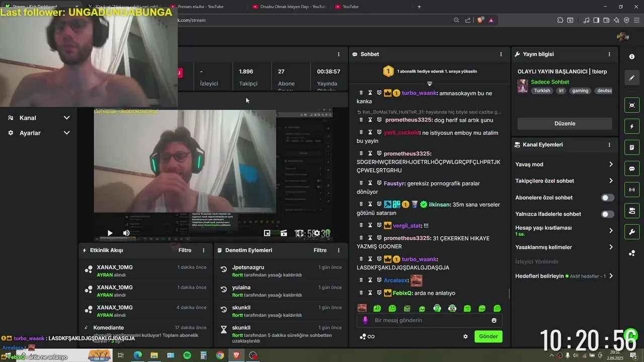Toggle activity feed lightning sidebar icon
The height and width of the screenshot is (362, 644).
point(632,126)
